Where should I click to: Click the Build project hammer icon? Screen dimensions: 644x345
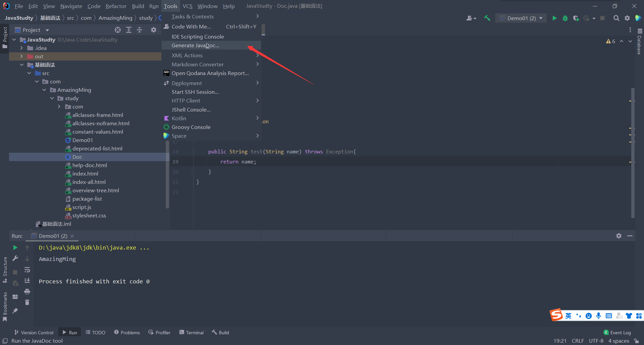(487, 18)
